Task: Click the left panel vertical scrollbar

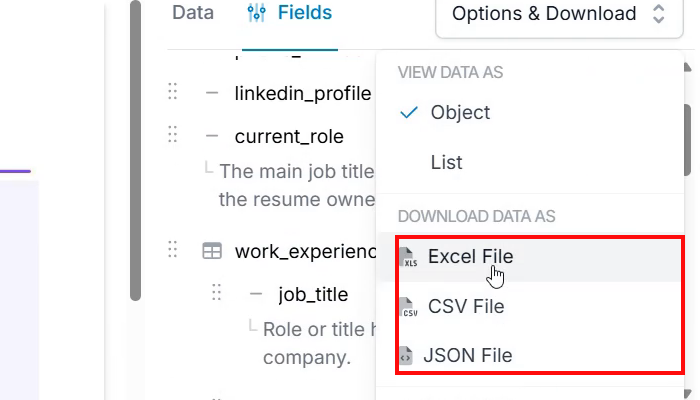Action: click(136, 150)
